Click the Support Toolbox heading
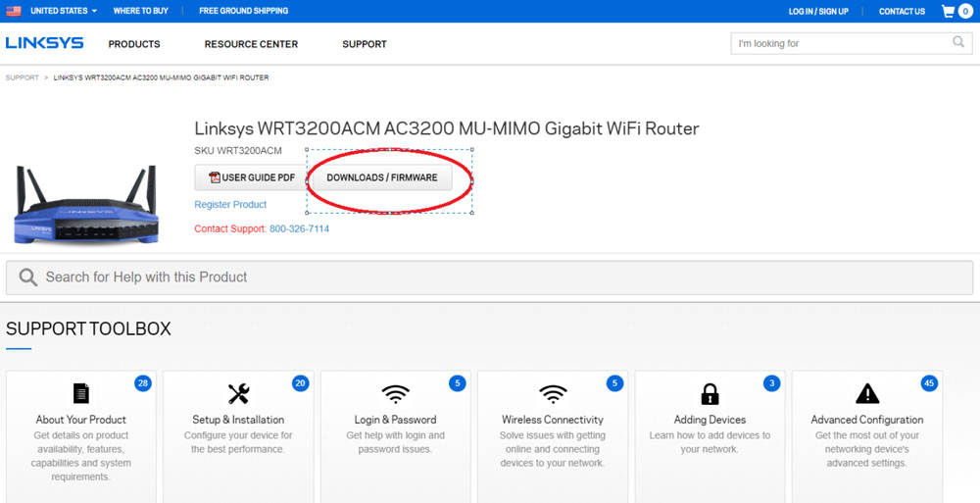The width and height of the screenshot is (980, 503). pos(88,329)
